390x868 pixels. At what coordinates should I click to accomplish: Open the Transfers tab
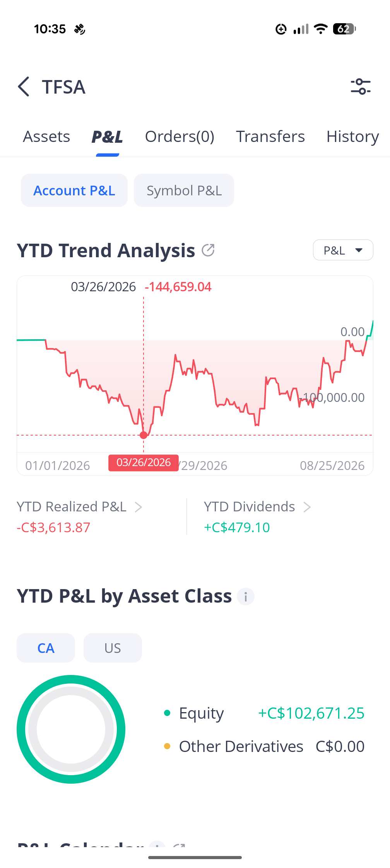[270, 137]
